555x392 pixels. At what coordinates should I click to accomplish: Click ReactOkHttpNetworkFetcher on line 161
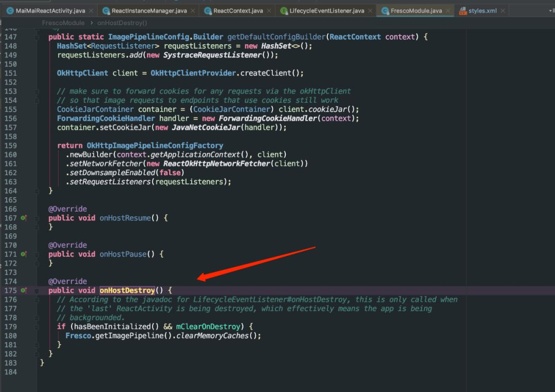pos(217,164)
